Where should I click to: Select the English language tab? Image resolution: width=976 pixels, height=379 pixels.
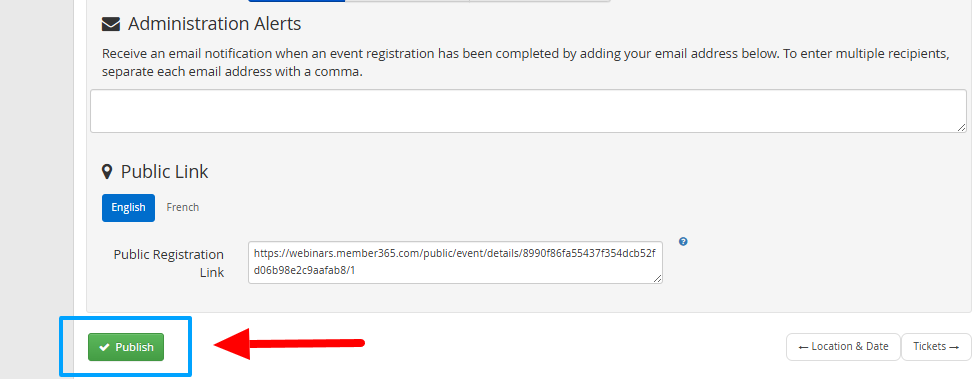128,208
